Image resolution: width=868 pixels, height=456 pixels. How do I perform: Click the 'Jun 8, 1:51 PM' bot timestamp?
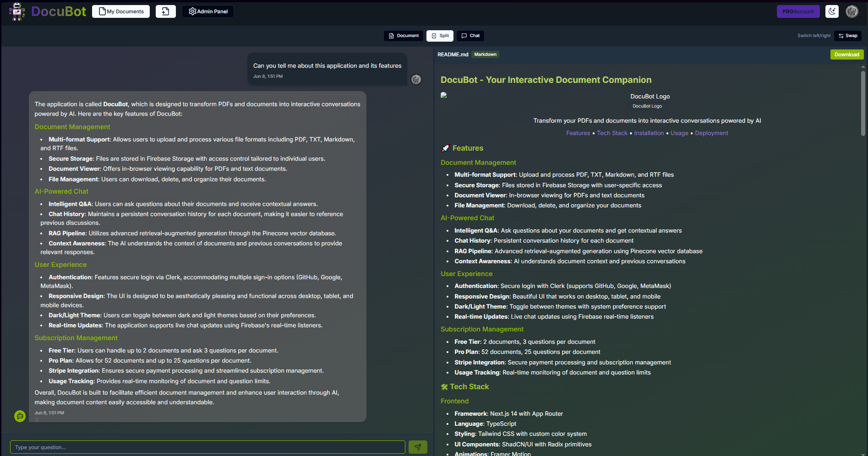[49, 413]
